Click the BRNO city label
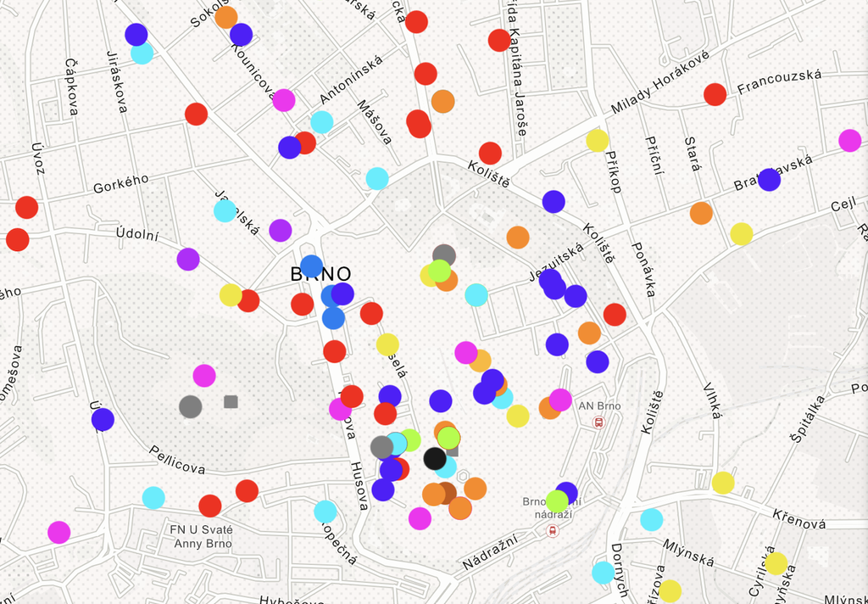 (x=320, y=274)
